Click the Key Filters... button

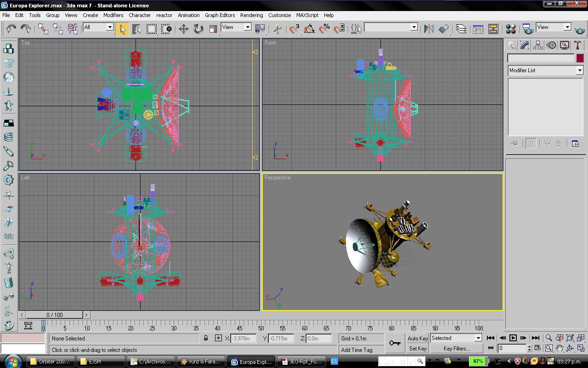(x=456, y=348)
